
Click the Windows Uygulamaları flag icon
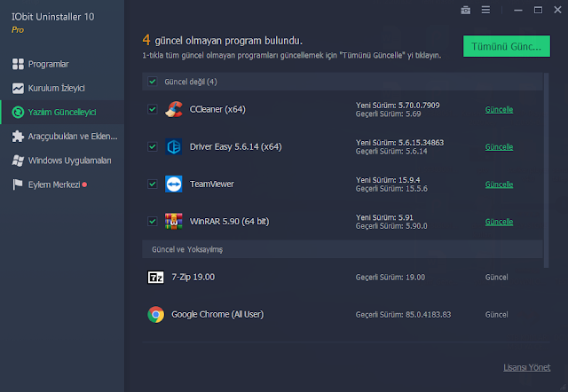point(18,161)
